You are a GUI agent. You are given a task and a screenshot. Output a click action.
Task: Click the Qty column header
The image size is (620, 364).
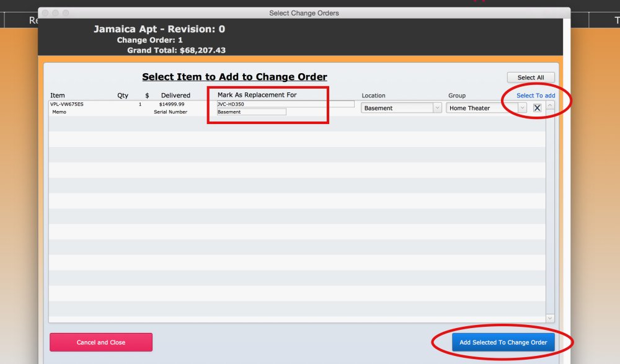pyautogui.click(x=122, y=95)
